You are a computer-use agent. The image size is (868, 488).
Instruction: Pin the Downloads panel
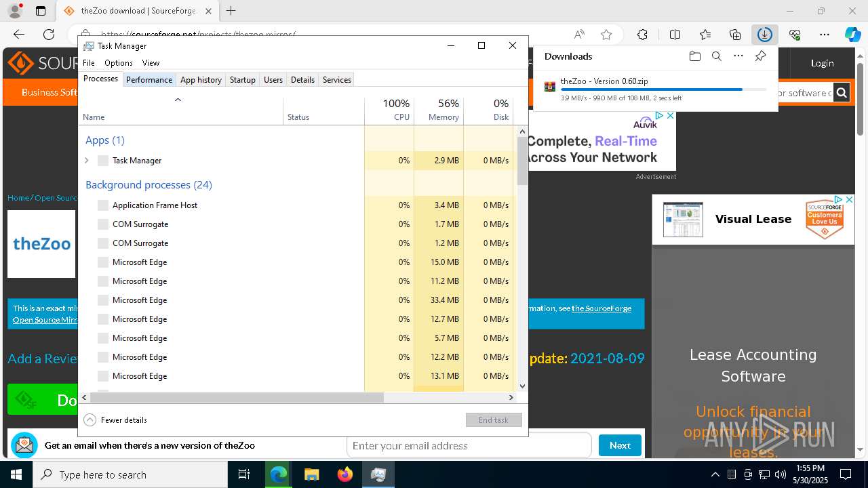pos(760,56)
